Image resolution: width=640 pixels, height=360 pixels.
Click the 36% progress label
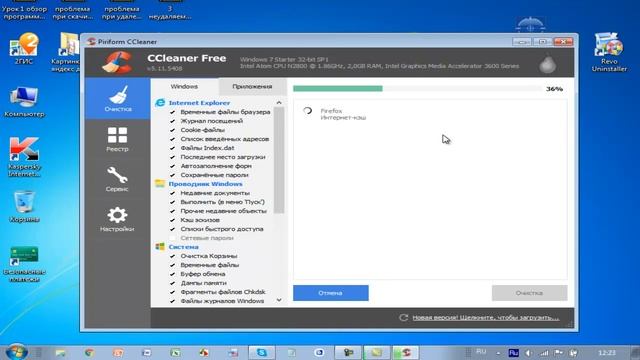554,89
